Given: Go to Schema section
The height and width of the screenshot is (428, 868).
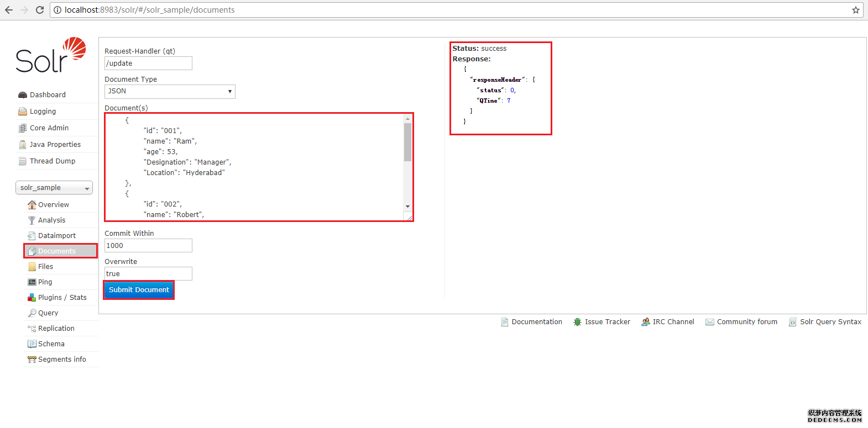Looking at the screenshot, I should pyautogui.click(x=51, y=344).
